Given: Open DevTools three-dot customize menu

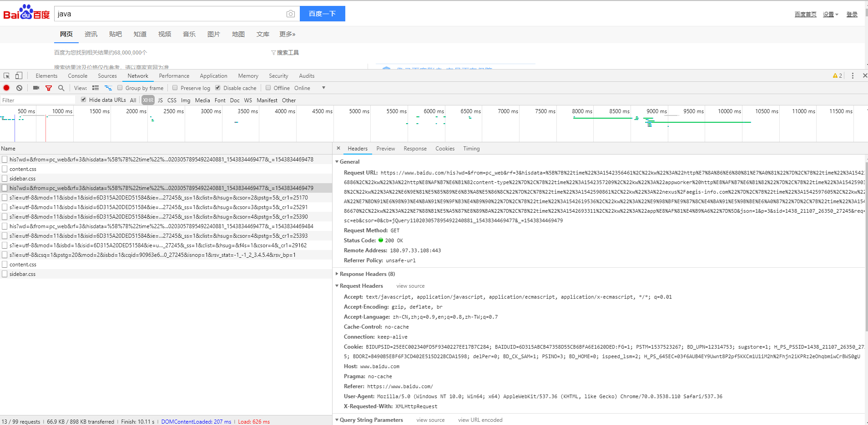Looking at the screenshot, I should (x=853, y=76).
